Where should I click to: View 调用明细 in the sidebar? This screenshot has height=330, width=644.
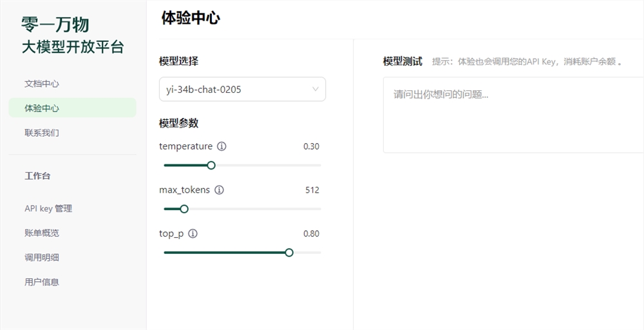pos(42,258)
